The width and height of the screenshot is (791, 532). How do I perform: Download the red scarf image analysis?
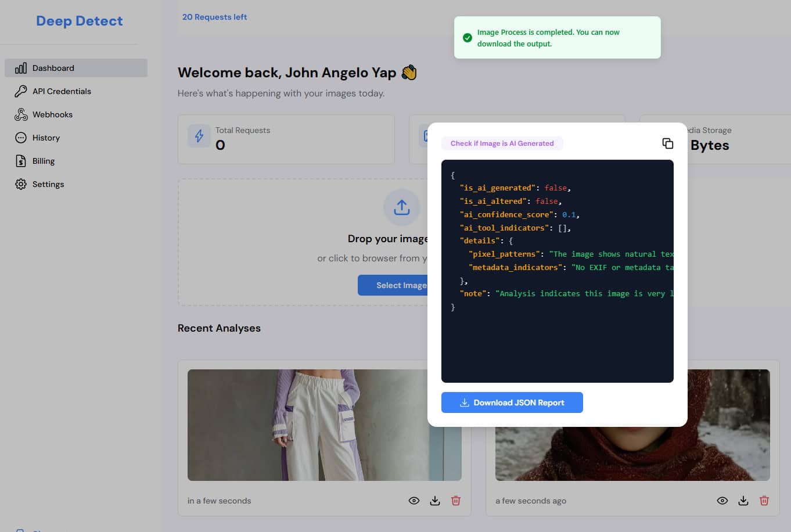point(743,501)
